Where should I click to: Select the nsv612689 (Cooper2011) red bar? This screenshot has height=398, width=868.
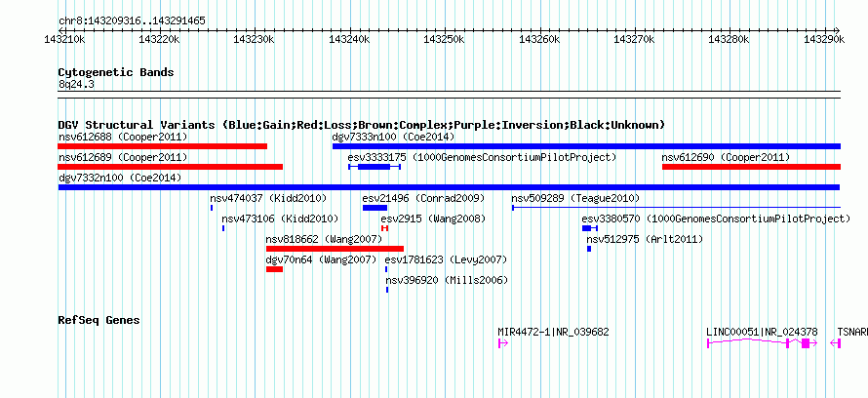coord(170,167)
